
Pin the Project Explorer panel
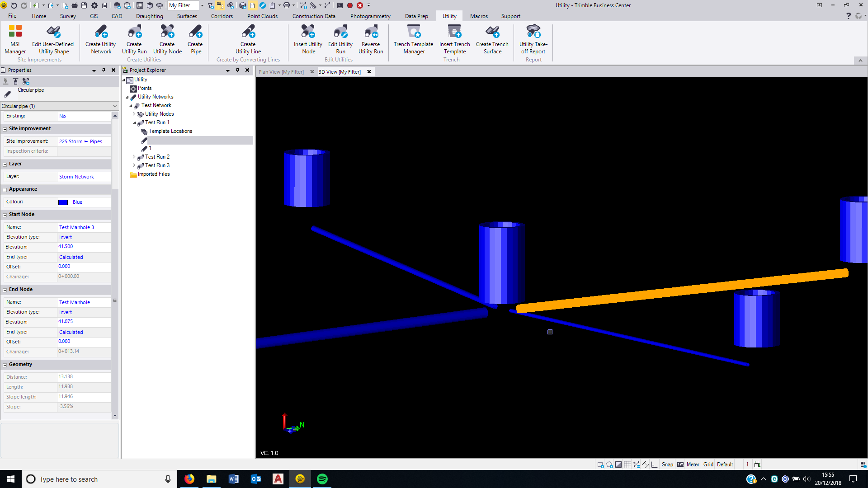pyautogui.click(x=237, y=70)
